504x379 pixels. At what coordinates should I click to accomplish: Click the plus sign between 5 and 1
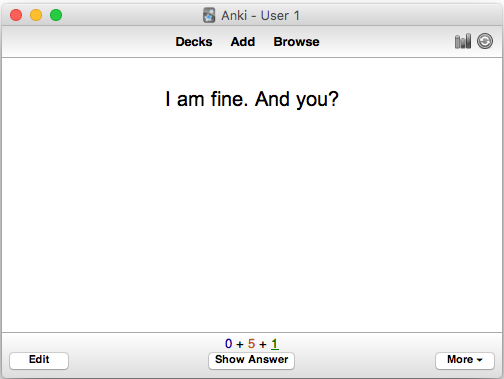(x=263, y=344)
